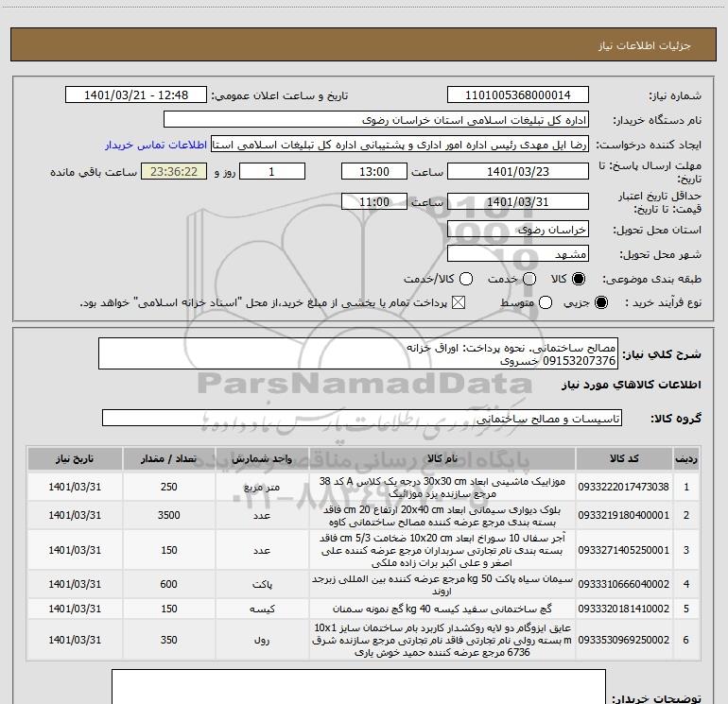
Task: Click the quantity 350 cell
Action: 168,640
